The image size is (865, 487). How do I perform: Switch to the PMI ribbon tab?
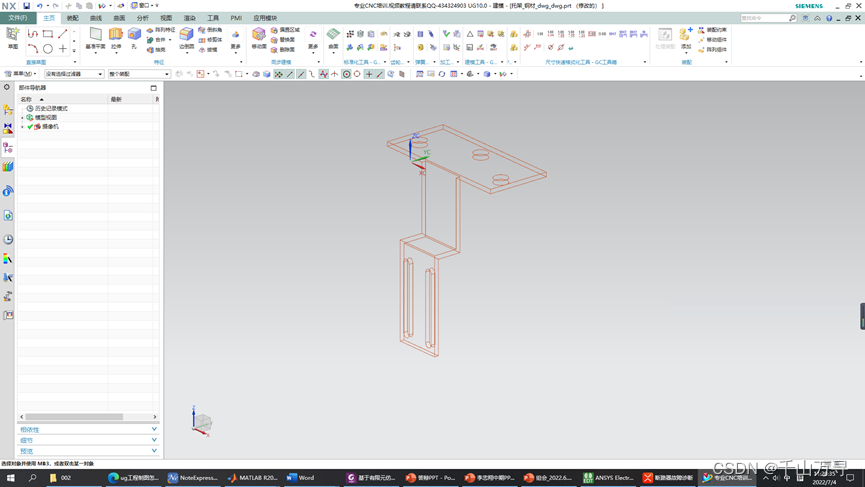tap(236, 18)
